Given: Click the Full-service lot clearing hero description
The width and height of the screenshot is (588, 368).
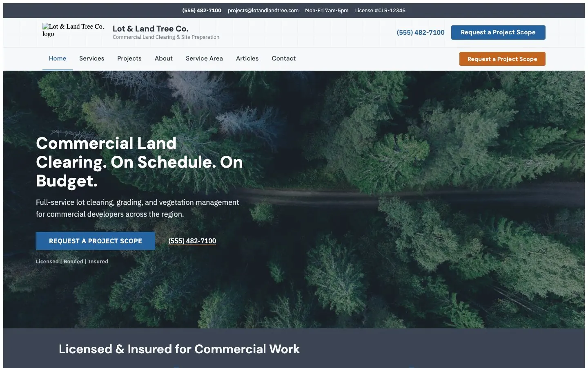Looking at the screenshot, I should coord(138,208).
